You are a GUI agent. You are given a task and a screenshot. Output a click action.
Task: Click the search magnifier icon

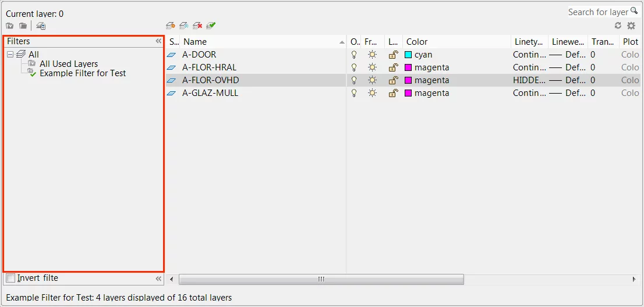pos(634,11)
